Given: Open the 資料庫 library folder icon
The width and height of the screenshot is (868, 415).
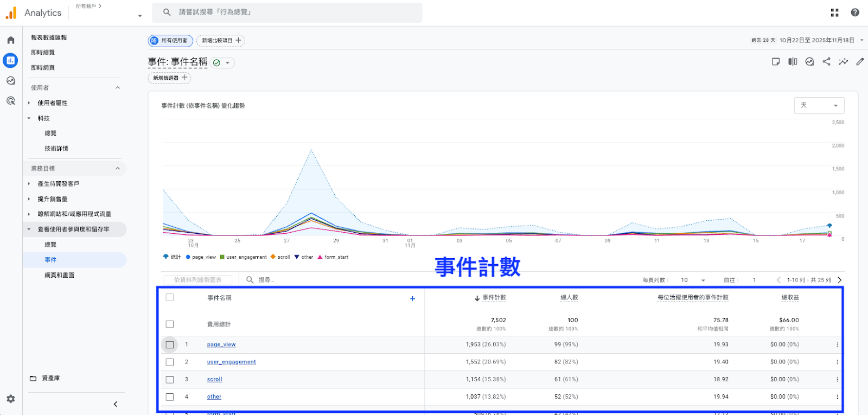Looking at the screenshot, I should tap(33, 378).
